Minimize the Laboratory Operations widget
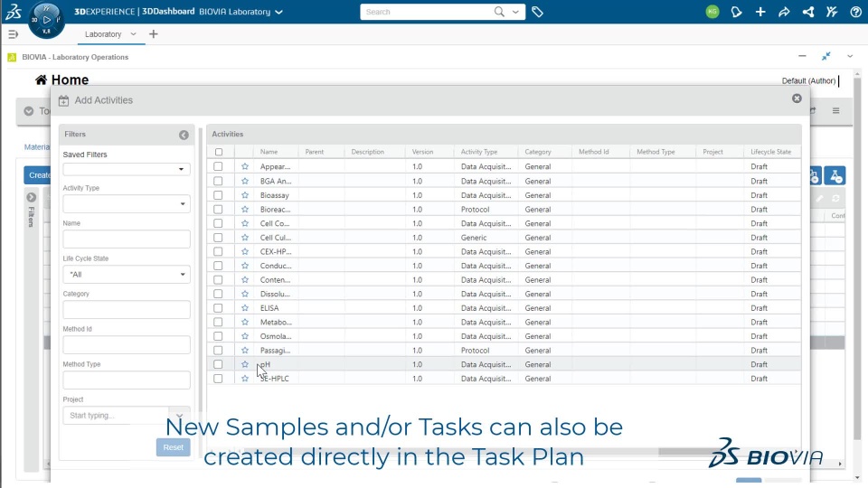 tap(802, 56)
